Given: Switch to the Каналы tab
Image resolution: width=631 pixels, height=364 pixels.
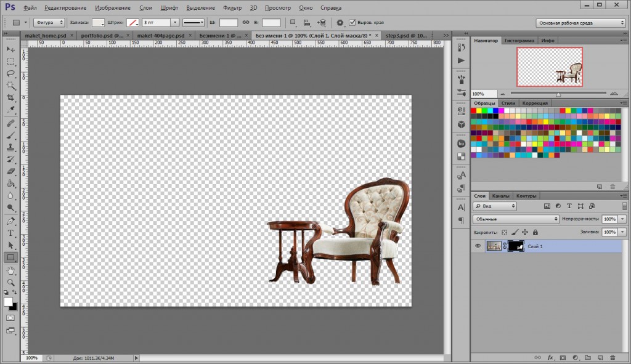Looking at the screenshot, I should 500,196.
